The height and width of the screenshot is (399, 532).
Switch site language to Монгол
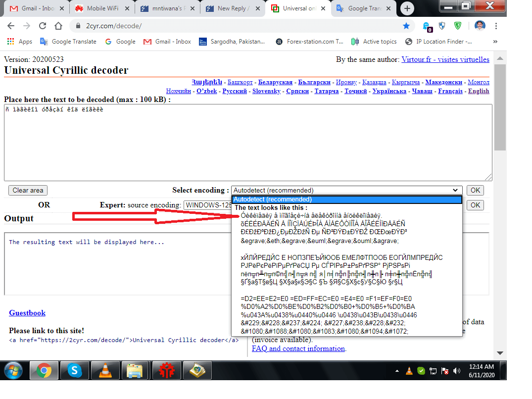pos(479,82)
